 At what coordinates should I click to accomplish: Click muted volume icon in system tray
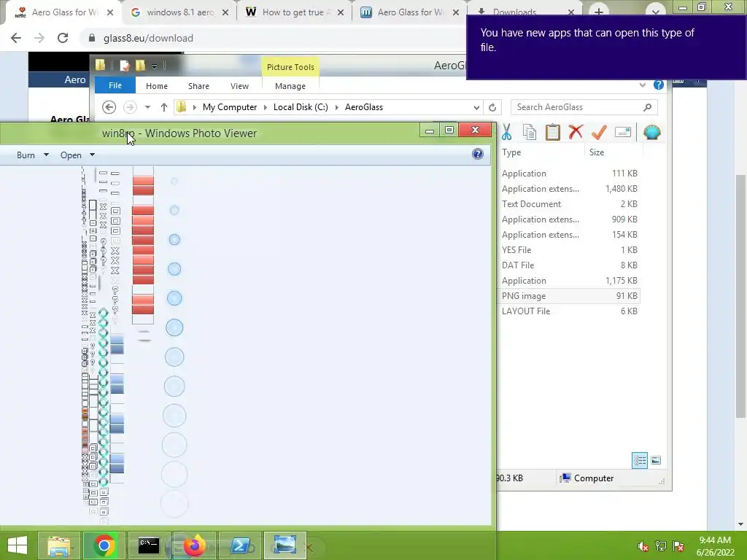pyautogui.click(x=643, y=546)
